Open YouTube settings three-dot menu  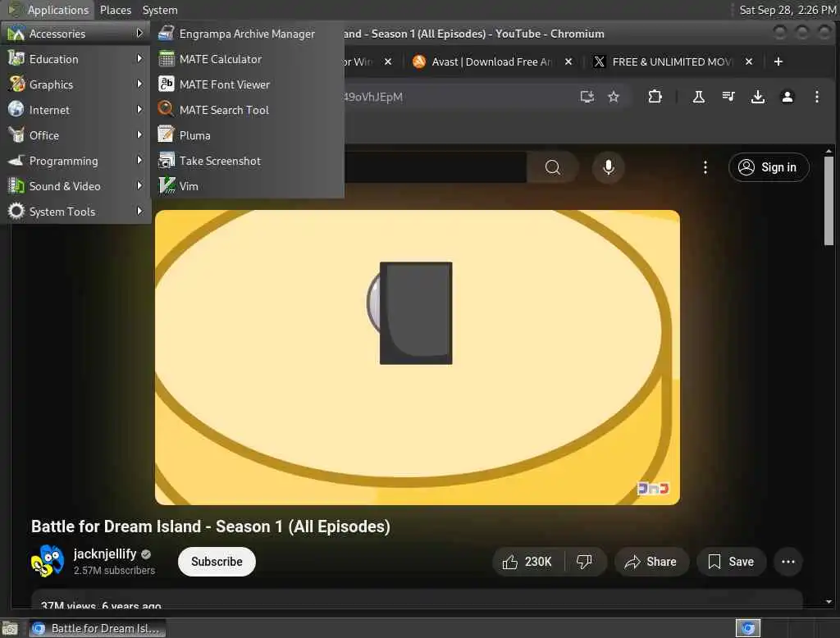(x=705, y=167)
